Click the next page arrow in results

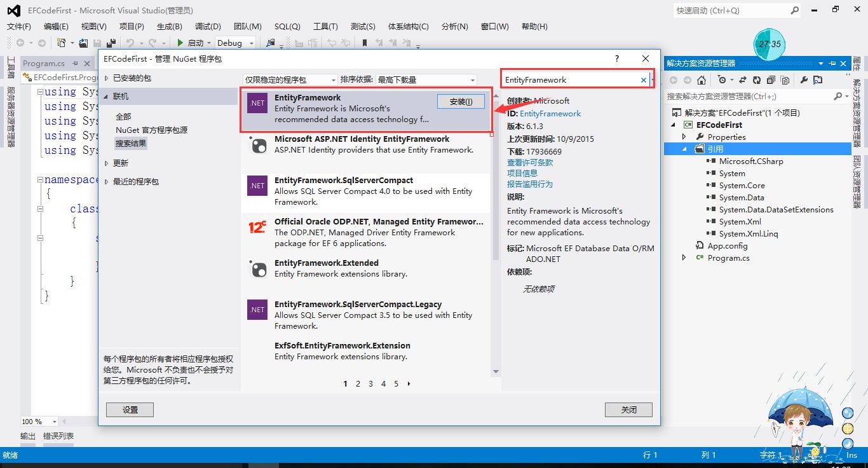coord(409,383)
